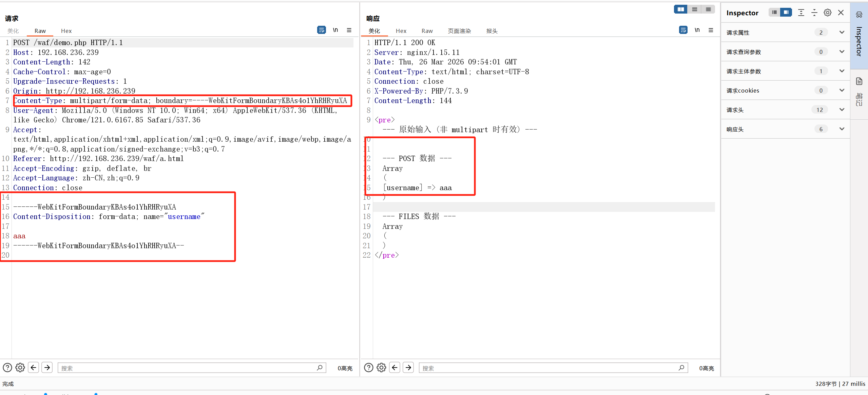Expand 请求属性 section in Inspector
This screenshot has height=395, width=868.
(842, 33)
